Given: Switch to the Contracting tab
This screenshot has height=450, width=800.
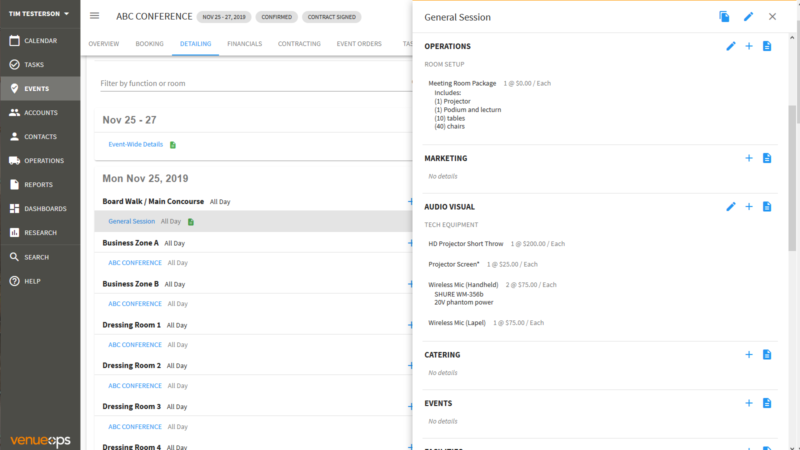Looking at the screenshot, I should pyautogui.click(x=299, y=44).
